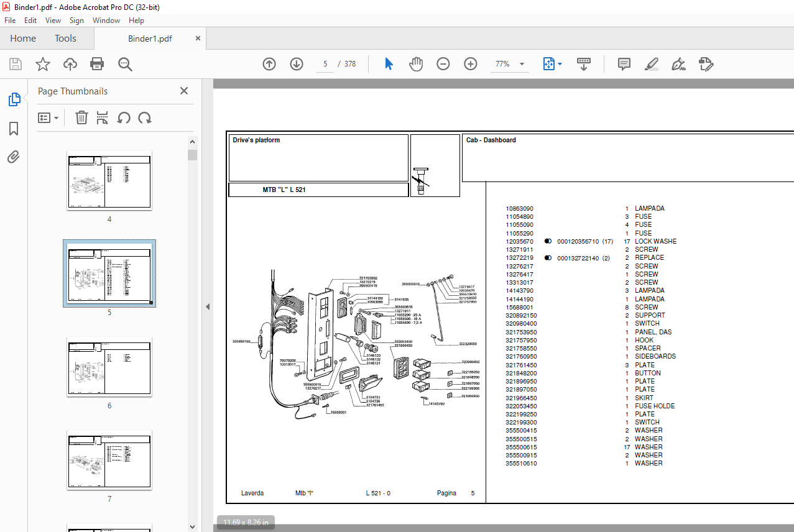Viewport: 794px width, 532px height.
Task: Select the page 7 thumbnail
Action: tap(109, 459)
